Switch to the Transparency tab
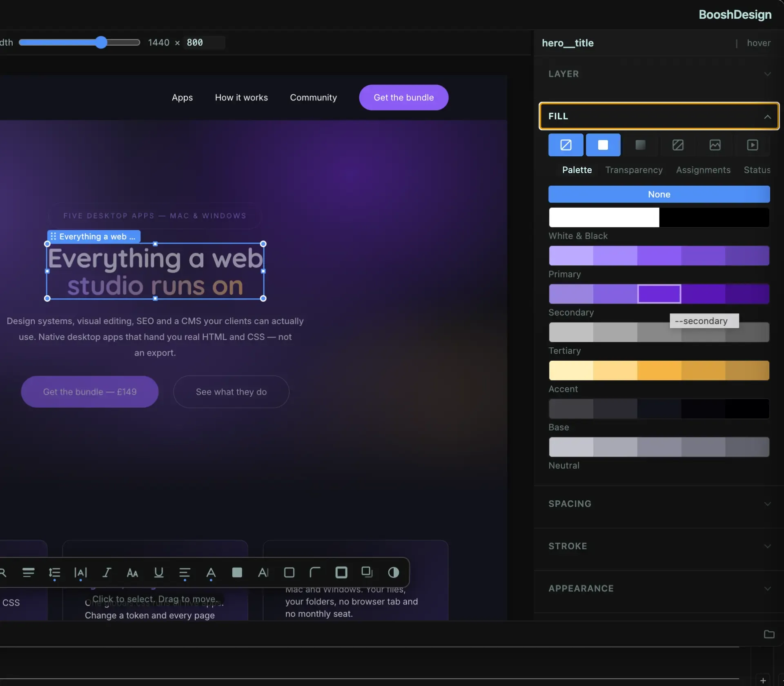This screenshot has height=686, width=784. point(634,170)
